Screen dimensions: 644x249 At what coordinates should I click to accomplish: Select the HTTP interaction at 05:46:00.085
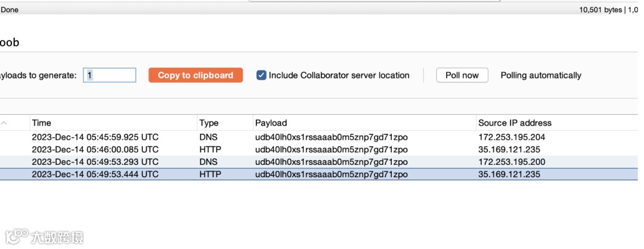point(95,149)
